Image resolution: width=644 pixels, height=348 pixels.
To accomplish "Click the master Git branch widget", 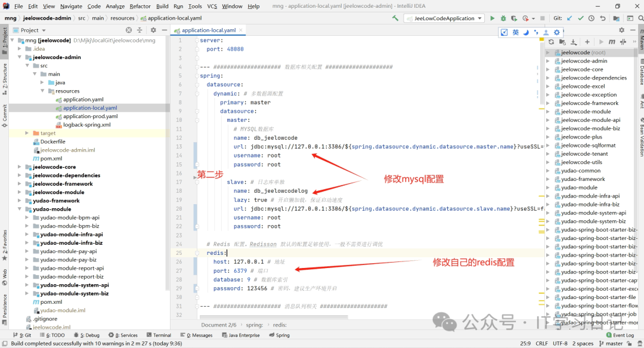I will [611, 343].
